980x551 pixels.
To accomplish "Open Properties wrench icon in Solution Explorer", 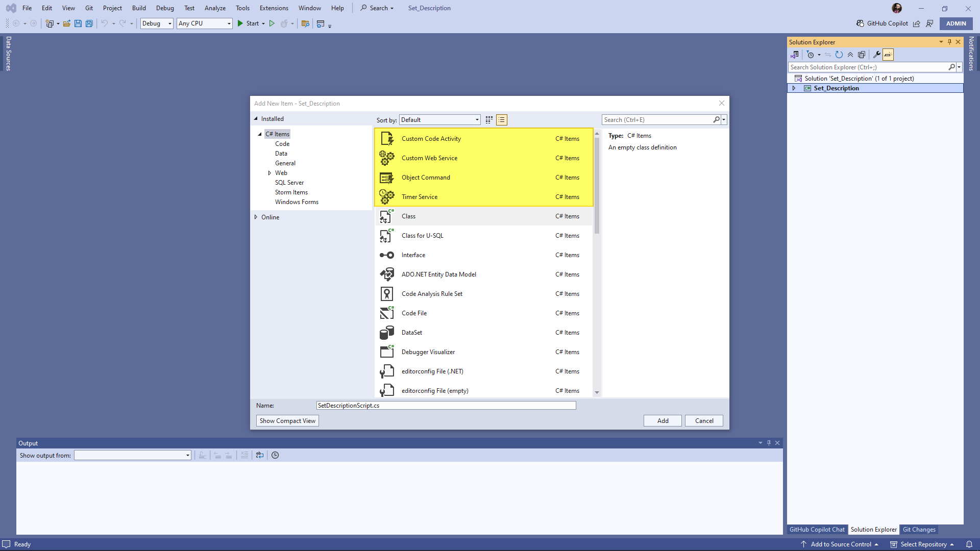I will (x=876, y=55).
